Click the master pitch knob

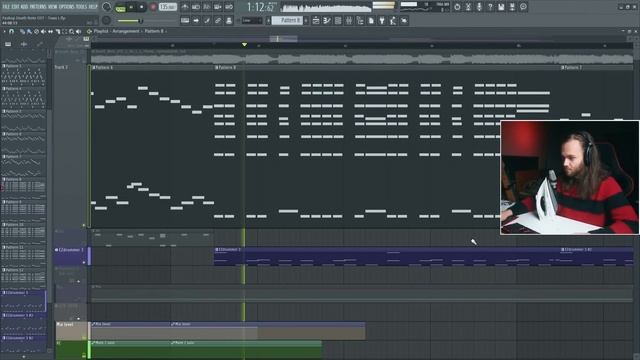107,20
